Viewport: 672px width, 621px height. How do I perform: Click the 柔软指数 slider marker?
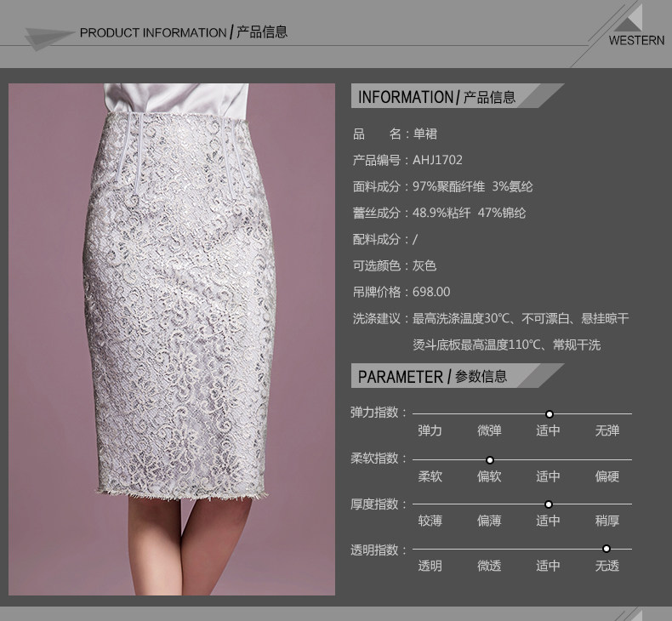tap(490, 459)
